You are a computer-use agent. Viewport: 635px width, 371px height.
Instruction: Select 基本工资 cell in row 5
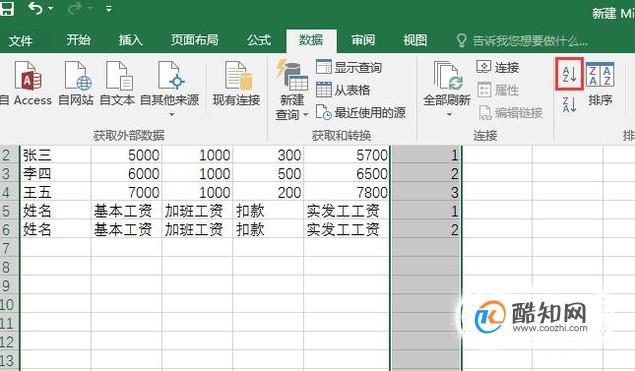point(126,211)
